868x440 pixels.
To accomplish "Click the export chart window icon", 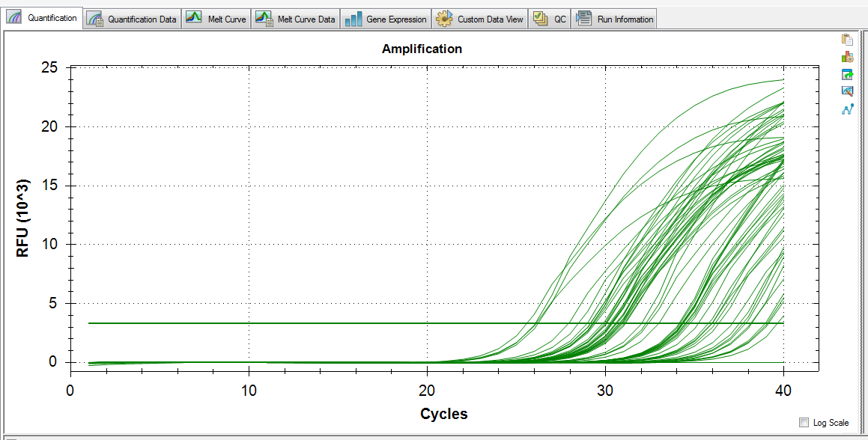I will point(847,74).
